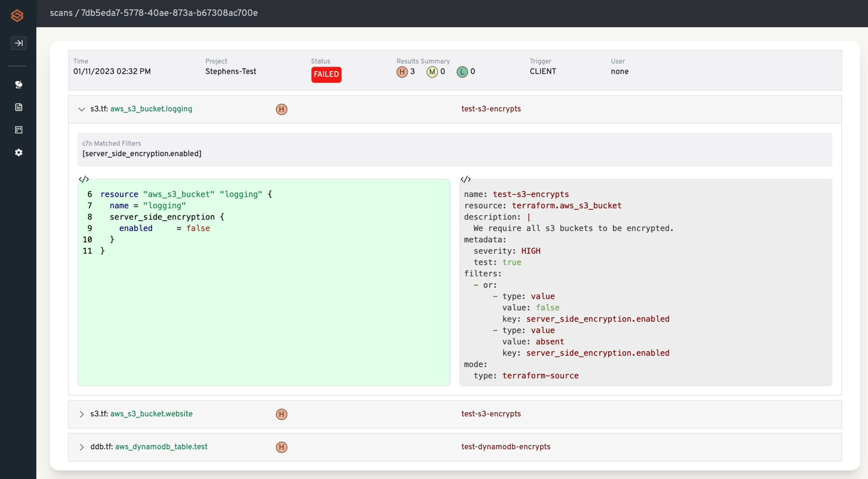Click the FAILED status badge

tap(326, 74)
